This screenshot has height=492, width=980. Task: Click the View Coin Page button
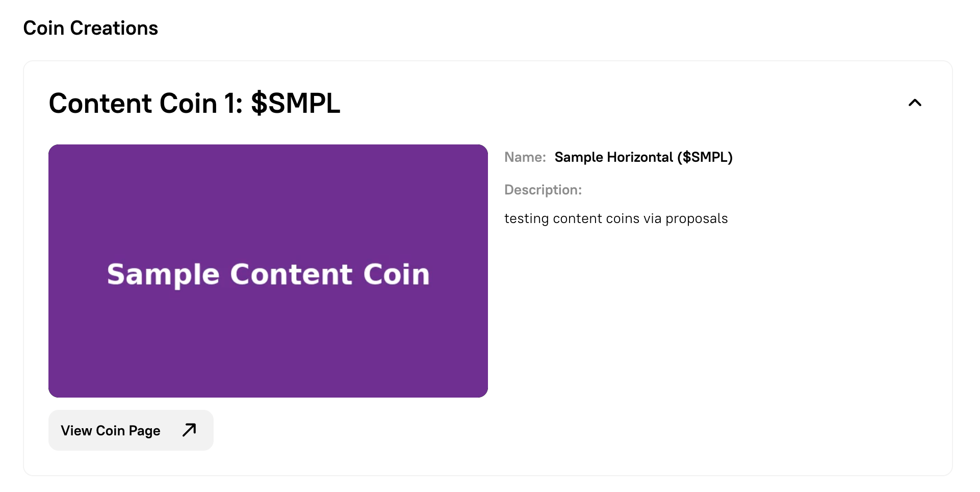131,430
